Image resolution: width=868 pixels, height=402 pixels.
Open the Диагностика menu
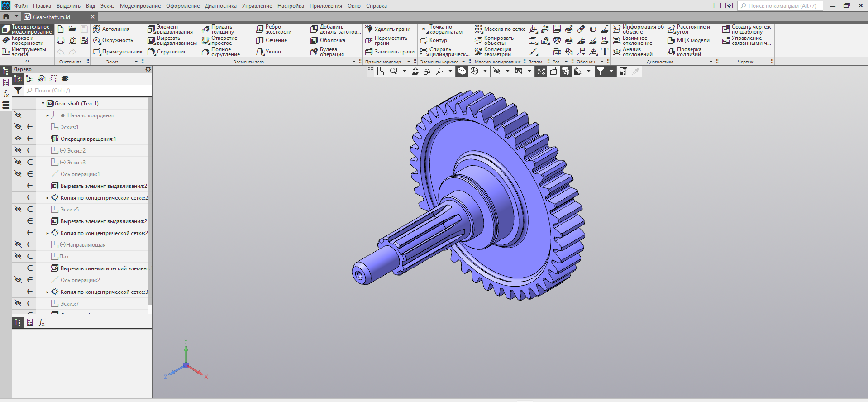pyautogui.click(x=221, y=6)
